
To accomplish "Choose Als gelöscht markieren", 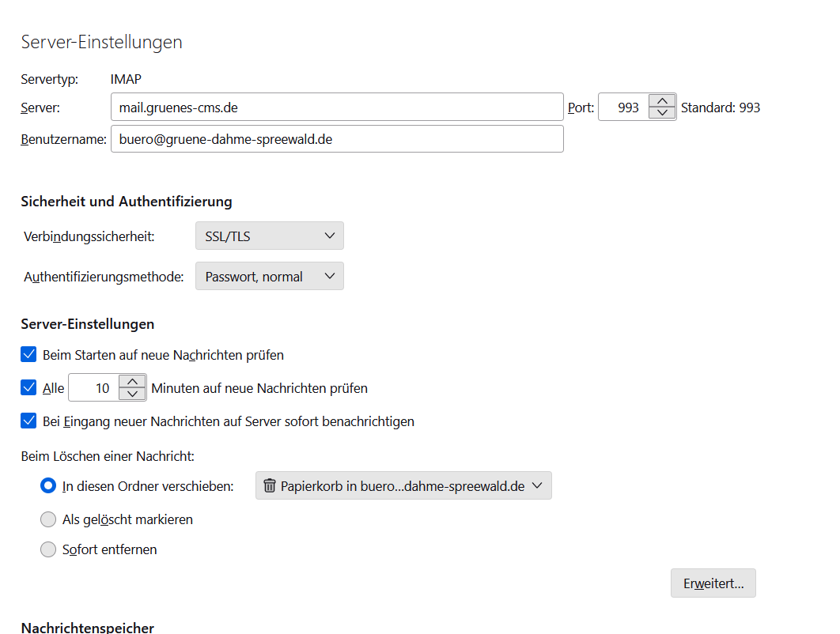I will pyautogui.click(x=48, y=519).
